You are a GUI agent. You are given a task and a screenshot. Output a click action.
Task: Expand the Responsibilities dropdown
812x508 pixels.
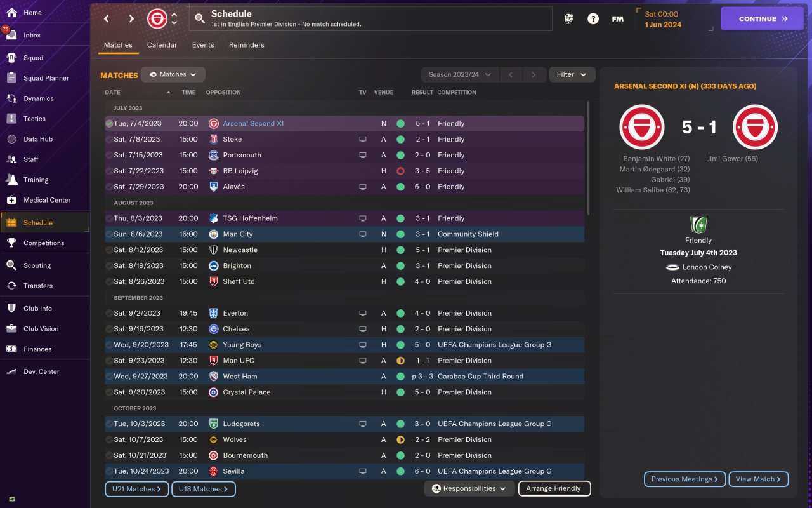[469, 488]
